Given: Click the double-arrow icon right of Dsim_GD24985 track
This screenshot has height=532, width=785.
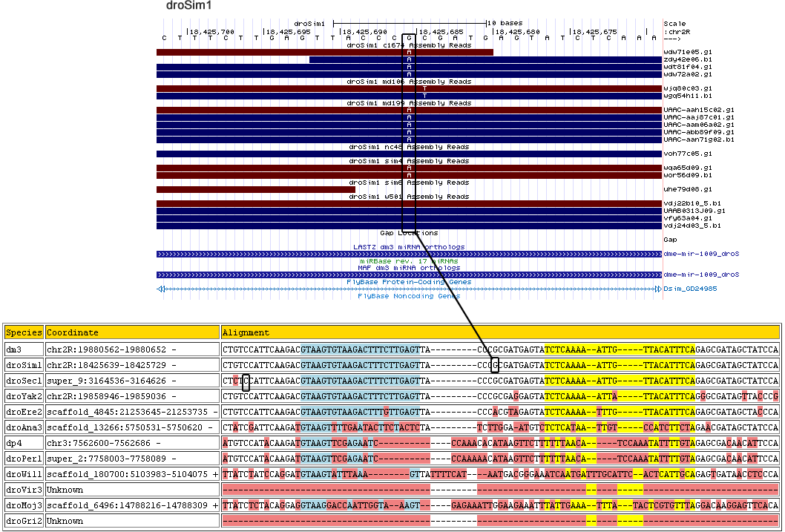Looking at the screenshot, I should [657, 289].
